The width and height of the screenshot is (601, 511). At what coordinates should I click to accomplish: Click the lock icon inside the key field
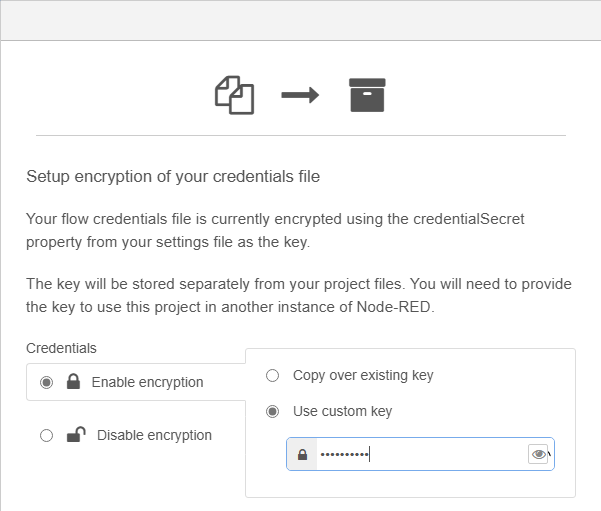tap(302, 455)
